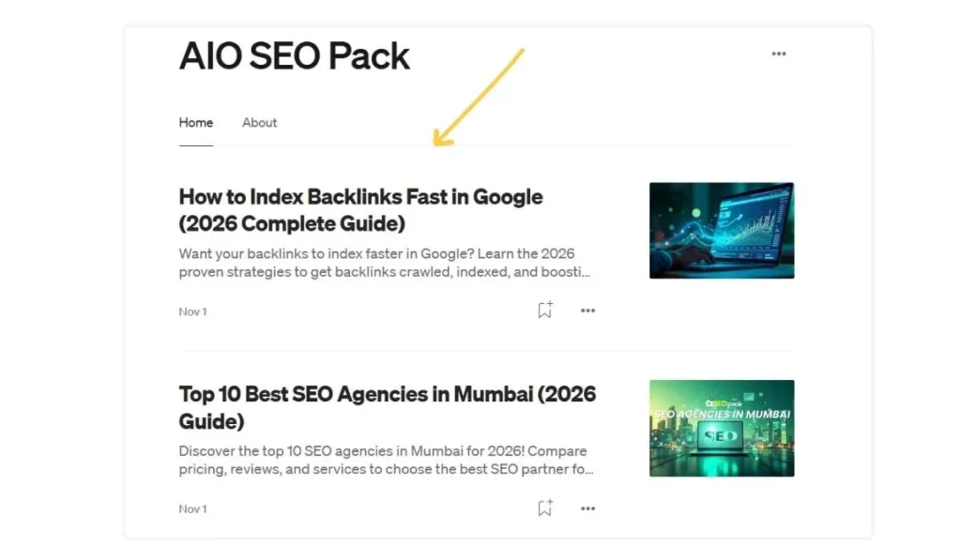This screenshot has width=961, height=560.
Task: Save the backlinks article with the bookmark icon
Action: (x=544, y=309)
